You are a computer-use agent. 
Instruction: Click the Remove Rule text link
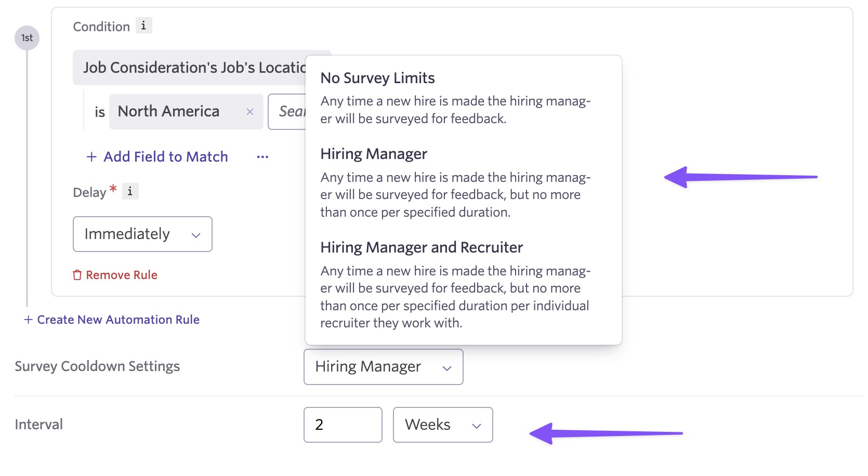click(122, 275)
